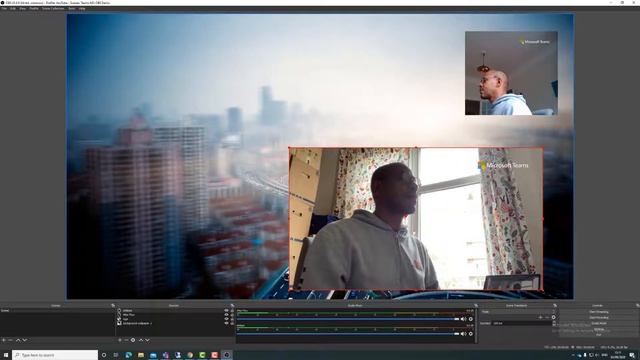Hide the Background wallpaper source with its eye icon
The width and height of the screenshot is (640, 360).
click(226, 323)
